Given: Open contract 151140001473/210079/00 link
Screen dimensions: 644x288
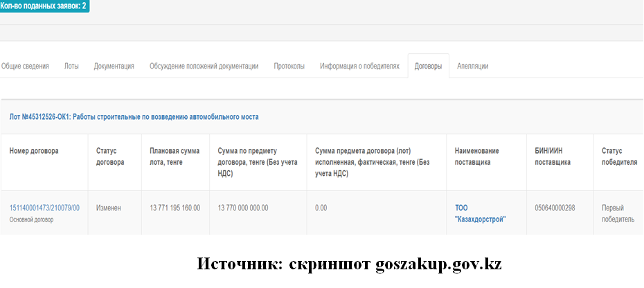Looking at the screenshot, I should [44, 208].
